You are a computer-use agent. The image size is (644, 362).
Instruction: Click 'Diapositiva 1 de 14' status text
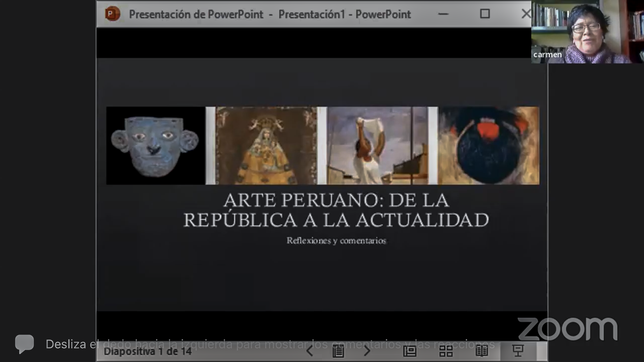pos(148,351)
